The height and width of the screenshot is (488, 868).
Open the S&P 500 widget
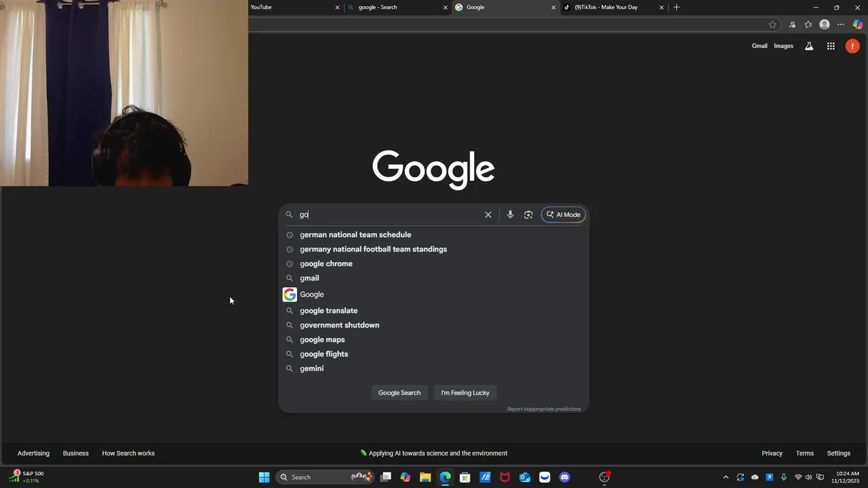tap(27, 477)
